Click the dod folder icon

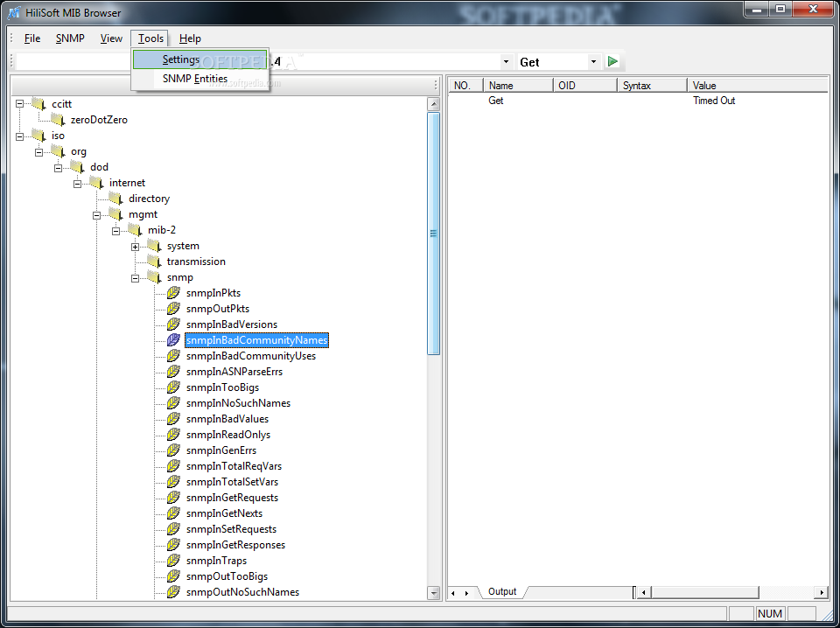(77, 166)
